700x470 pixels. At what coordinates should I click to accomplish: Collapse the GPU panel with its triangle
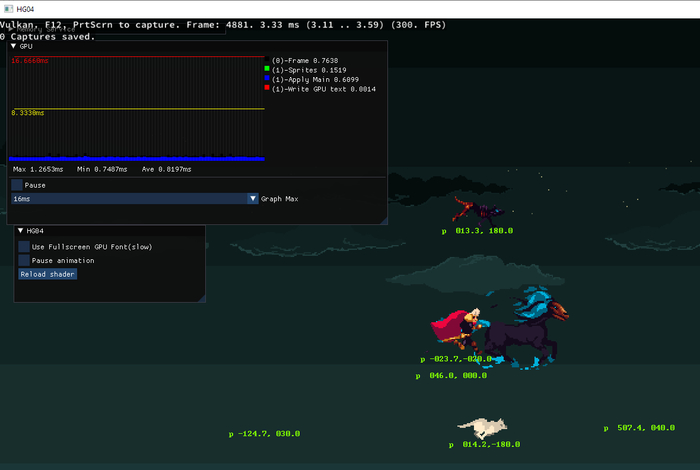[x=14, y=46]
